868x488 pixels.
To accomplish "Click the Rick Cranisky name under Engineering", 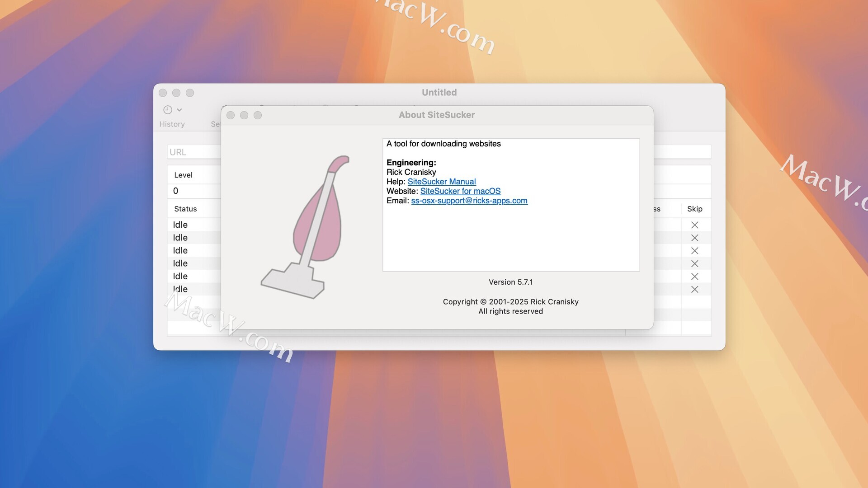I will tap(411, 172).
